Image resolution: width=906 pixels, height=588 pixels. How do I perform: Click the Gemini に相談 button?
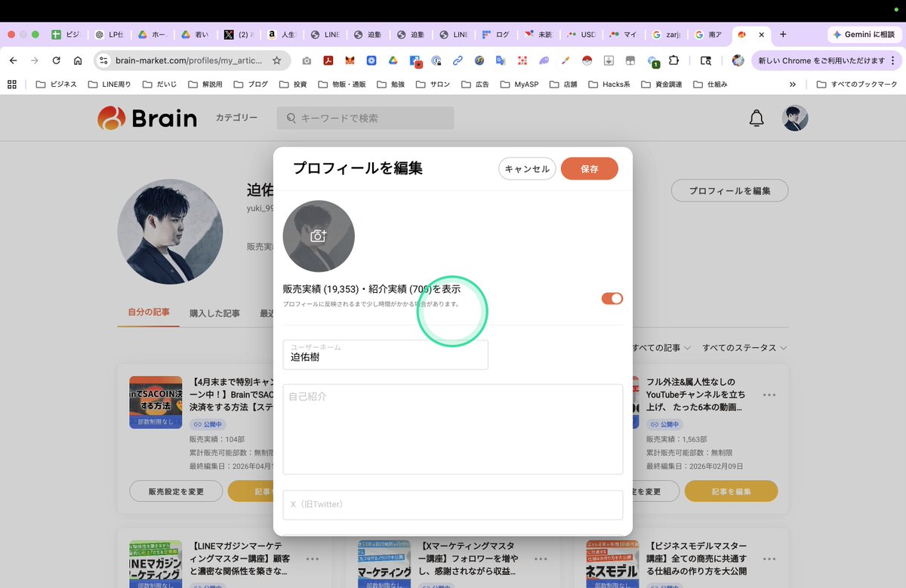865,35
